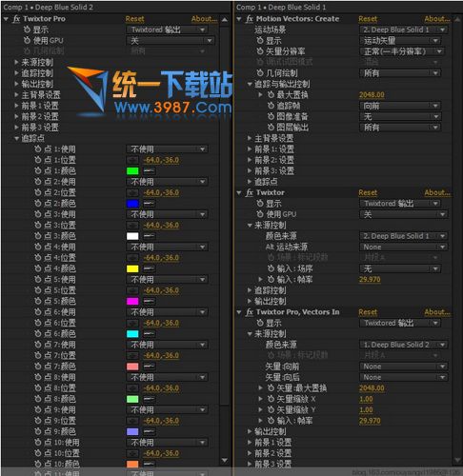This screenshot has height=476, width=463.
Task: Open the 运动场景 layer dropdown
Action: tap(403, 30)
